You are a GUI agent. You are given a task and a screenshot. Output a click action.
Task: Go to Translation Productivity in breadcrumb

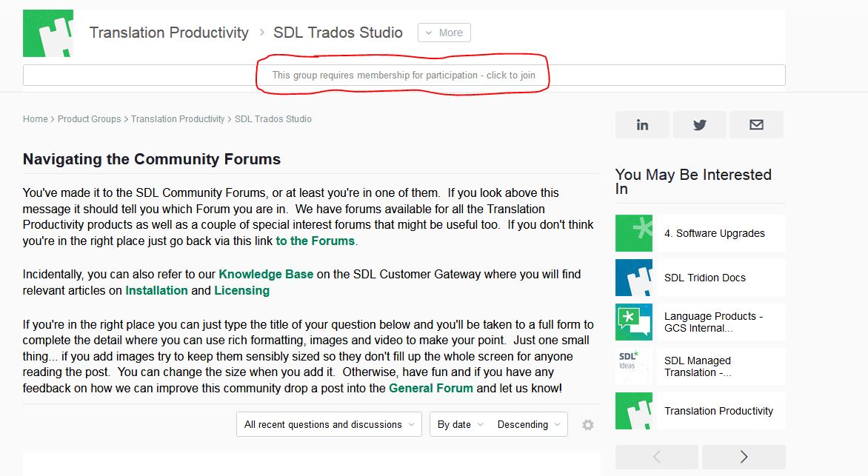[x=178, y=119]
